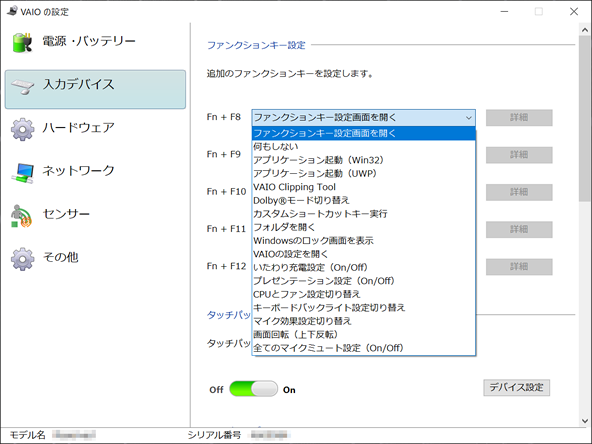Click the scrollbar up arrow
Image resolution: width=592 pixels, height=444 pixels.
click(585, 30)
